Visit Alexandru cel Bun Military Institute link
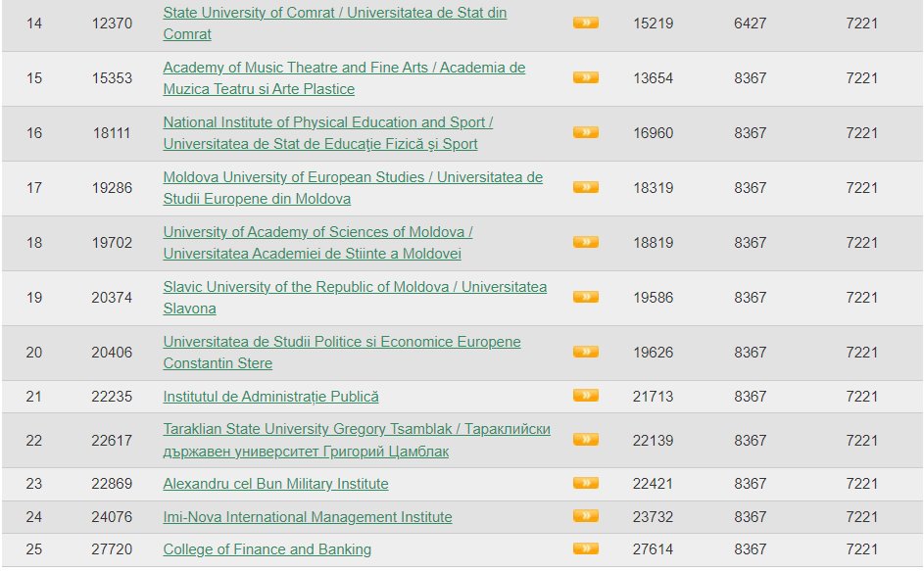The image size is (924, 571). (x=275, y=484)
